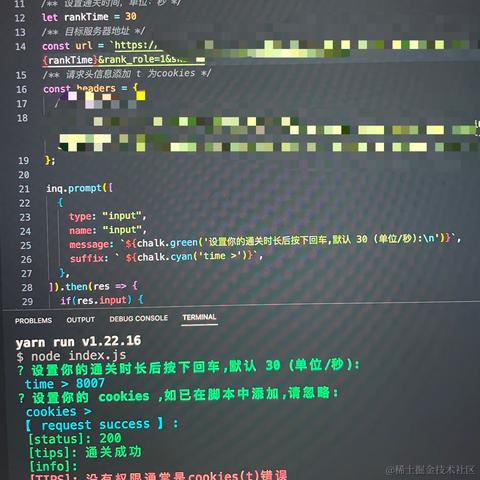480x480 pixels.
Task: Click the comment on line 15 about cookies
Action: coord(127,74)
